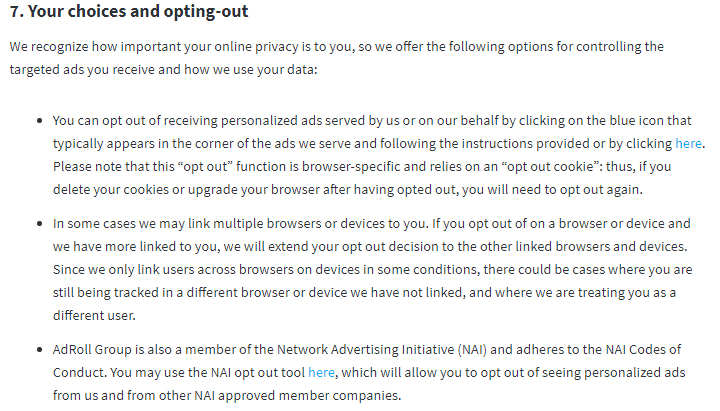Open the NAI opt out tool 'here' link

click(x=321, y=372)
